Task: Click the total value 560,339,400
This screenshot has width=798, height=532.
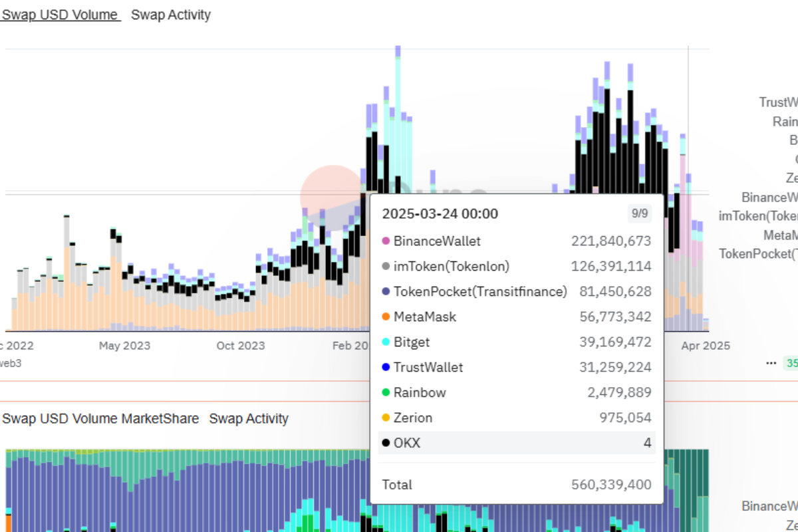Action: (611, 485)
